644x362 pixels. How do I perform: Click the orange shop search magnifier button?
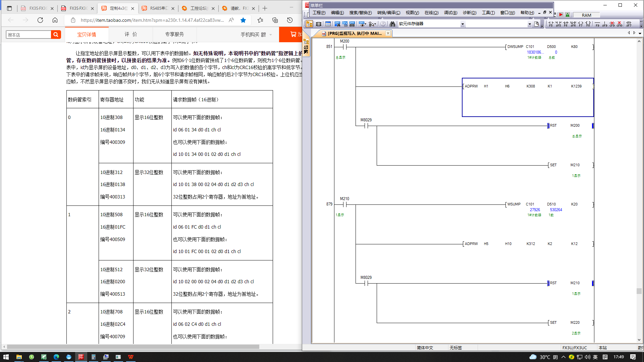pyautogui.click(x=56, y=34)
